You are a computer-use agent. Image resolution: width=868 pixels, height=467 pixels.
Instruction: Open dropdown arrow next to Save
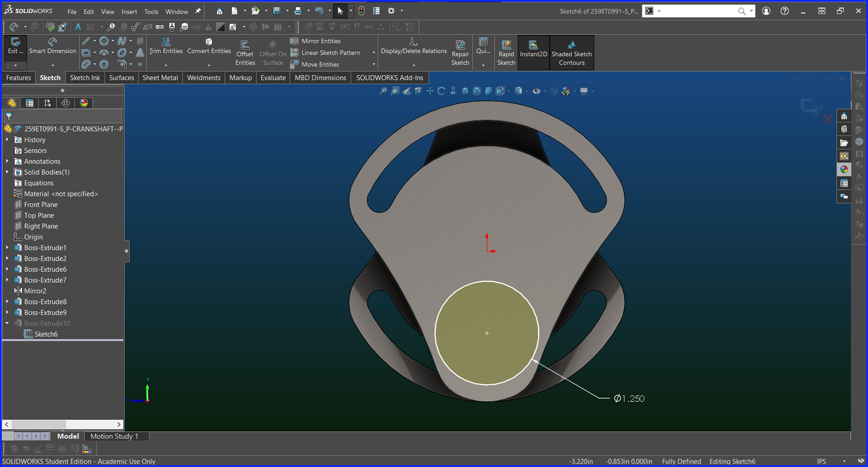(287, 11)
